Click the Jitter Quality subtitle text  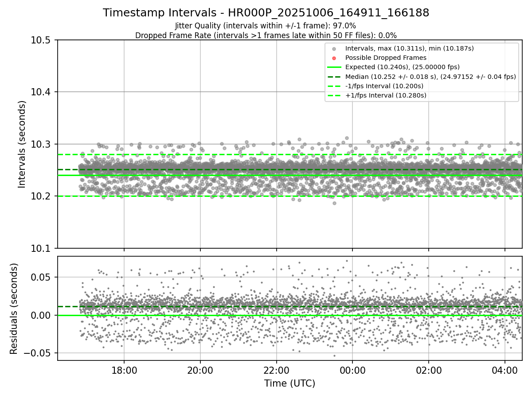(x=266, y=26)
